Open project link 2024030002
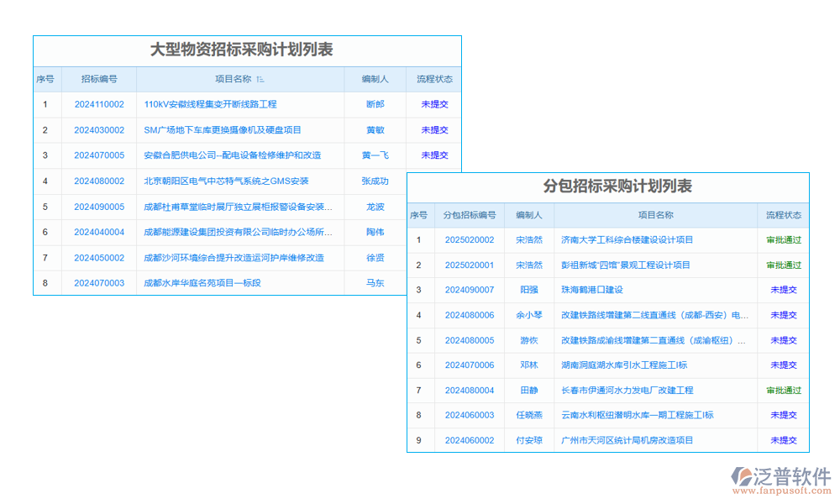The height and width of the screenshot is (504, 840). pyautogui.click(x=100, y=129)
